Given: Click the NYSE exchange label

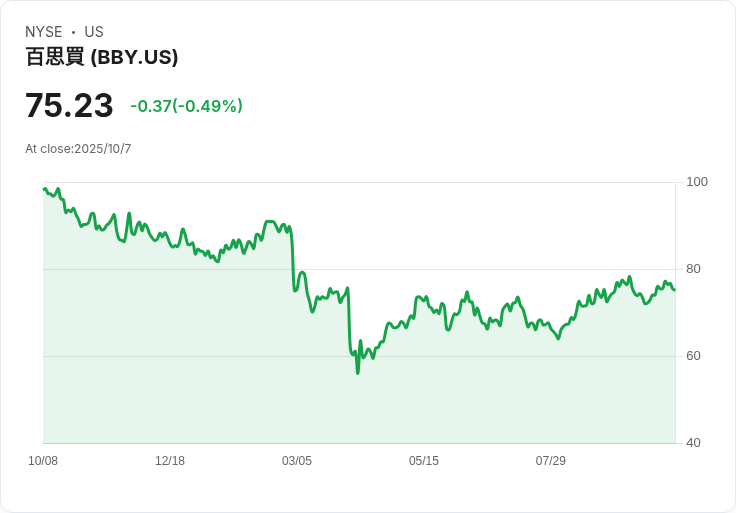Looking at the screenshot, I should pyautogui.click(x=44, y=32).
